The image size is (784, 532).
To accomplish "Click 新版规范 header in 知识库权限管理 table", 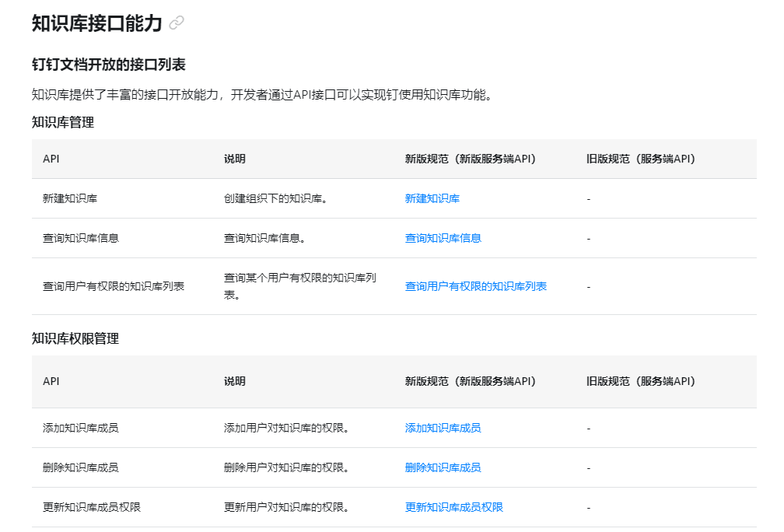I will 471,381.
